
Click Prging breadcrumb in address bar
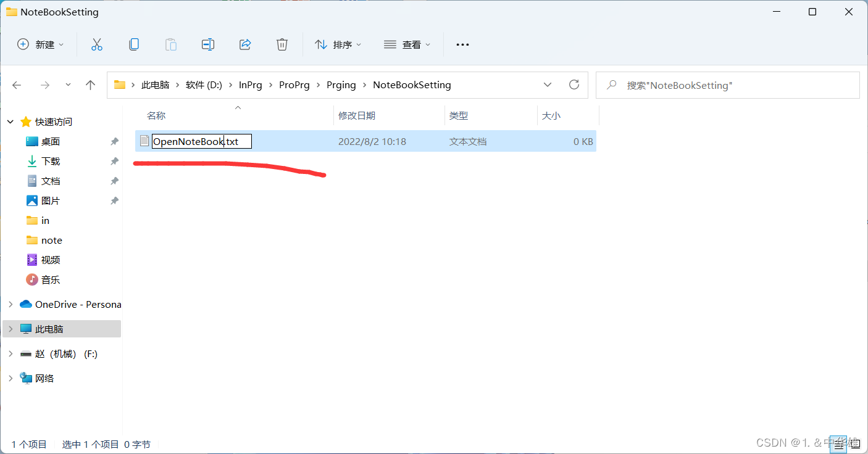[341, 85]
